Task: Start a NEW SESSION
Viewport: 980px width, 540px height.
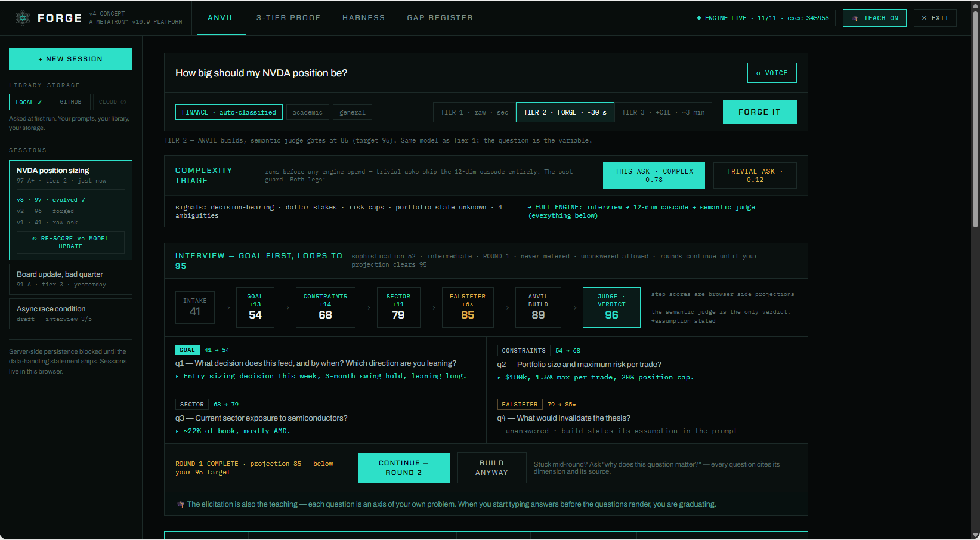Action: pos(70,59)
